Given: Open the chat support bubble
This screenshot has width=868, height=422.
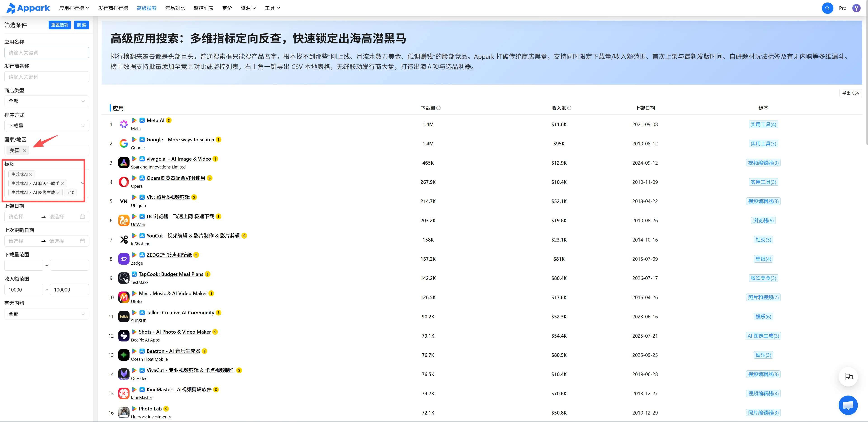Looking at the screenshot, I should pyautogui.click(x=848, y=405).
